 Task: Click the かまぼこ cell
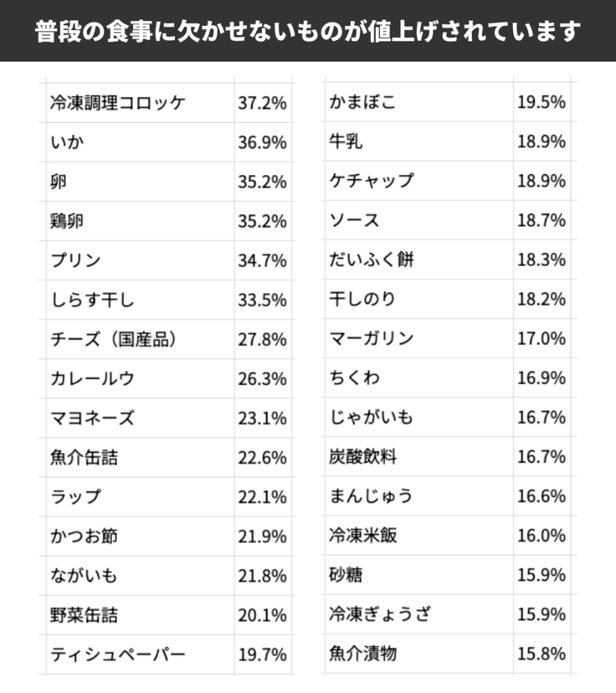[362, 103]
